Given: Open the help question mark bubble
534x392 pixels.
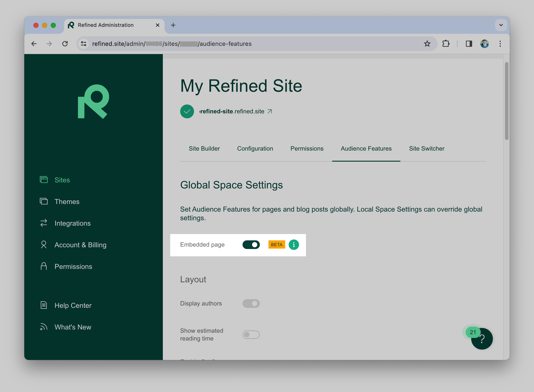Looking at the screenshot, I should pos(482,339).
